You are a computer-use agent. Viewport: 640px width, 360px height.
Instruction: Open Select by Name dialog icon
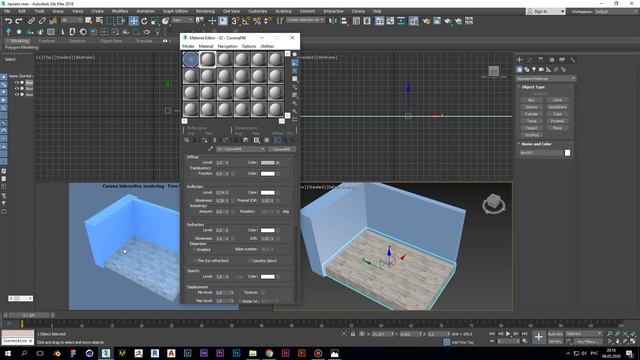pyautogui.click(x=99, y=21)
